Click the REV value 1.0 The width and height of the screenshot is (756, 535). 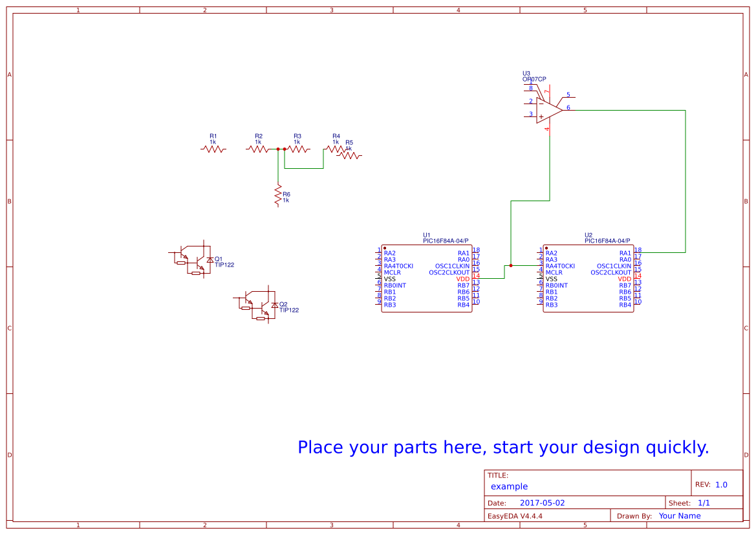click(721, 485)
